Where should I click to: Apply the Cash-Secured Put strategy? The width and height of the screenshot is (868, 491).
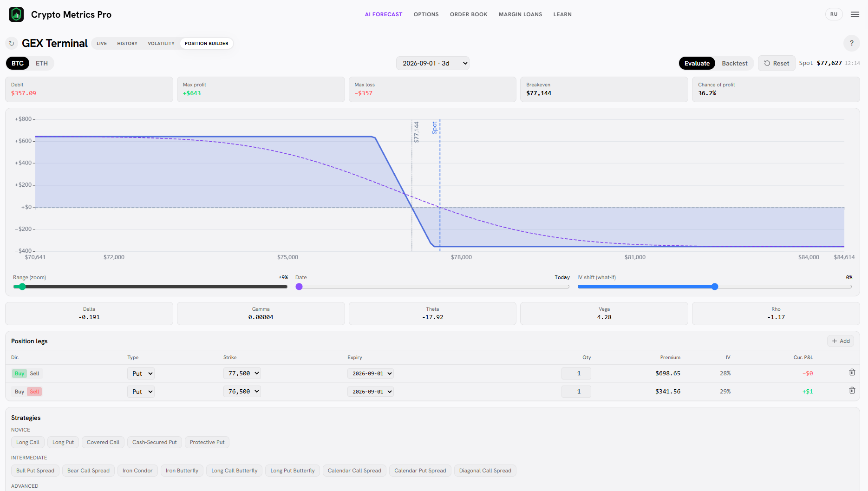(155, 442)
